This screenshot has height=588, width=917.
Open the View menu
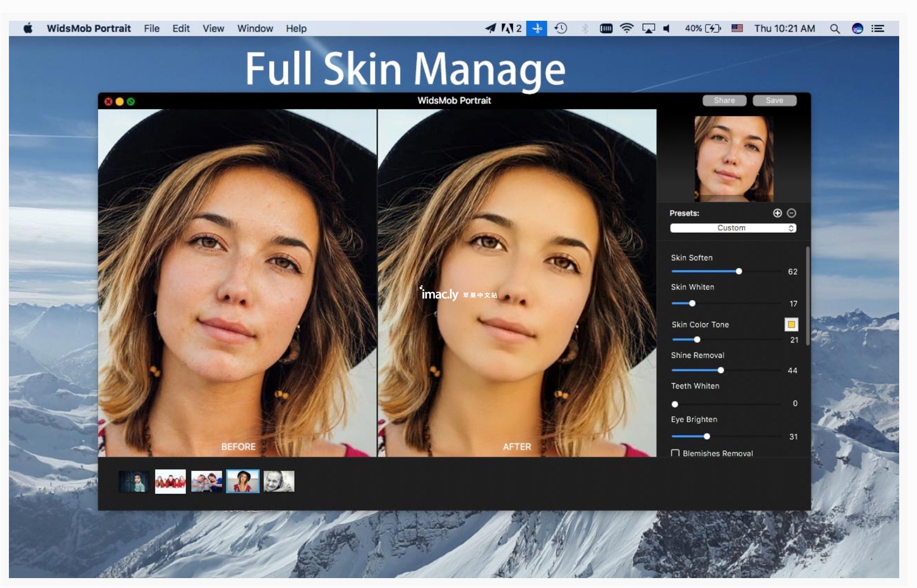213,28
